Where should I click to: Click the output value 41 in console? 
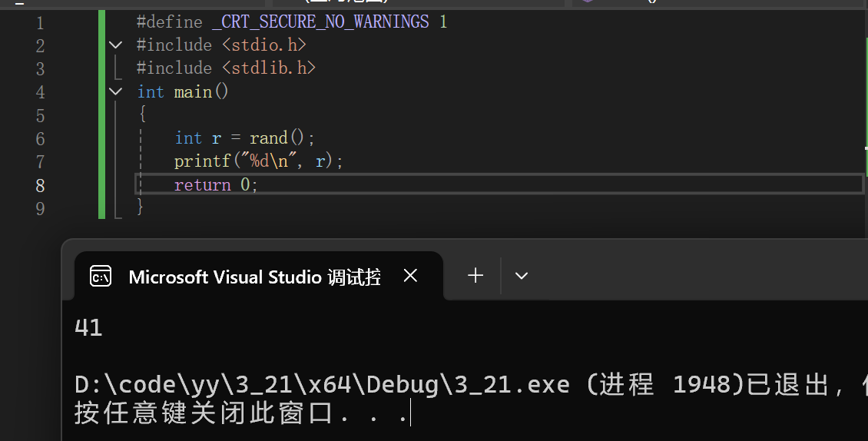click(88, 328)
